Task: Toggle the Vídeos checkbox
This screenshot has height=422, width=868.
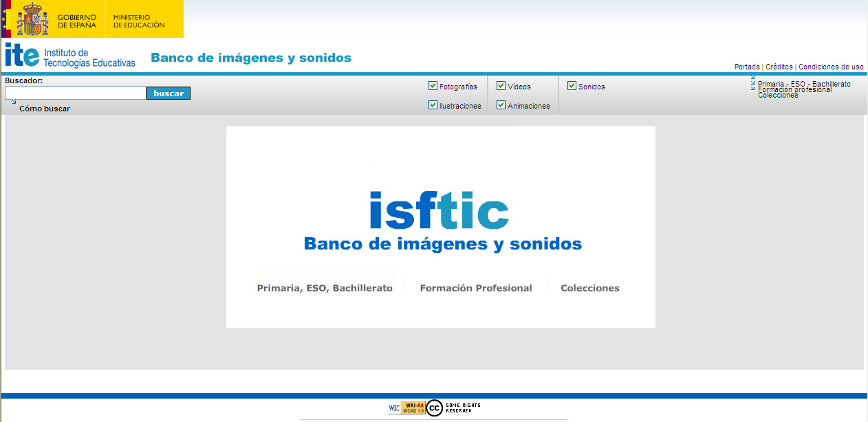Action: tap(501, 86)
